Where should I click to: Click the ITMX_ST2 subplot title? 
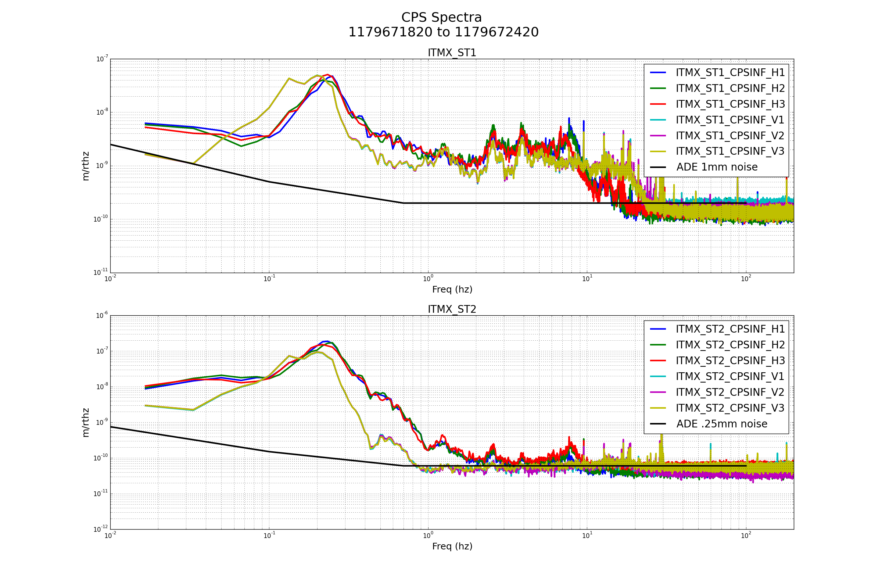[452, 309]
